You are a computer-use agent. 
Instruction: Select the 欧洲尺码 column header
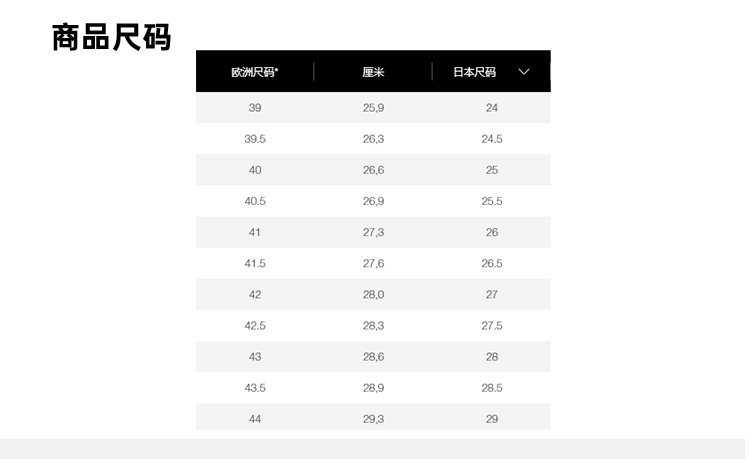coord(255,72)
